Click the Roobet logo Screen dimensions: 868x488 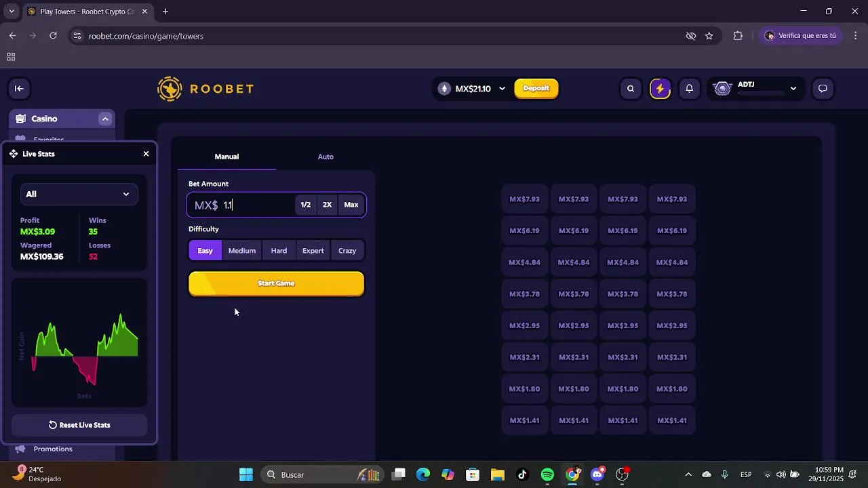[x=205, y=89]
